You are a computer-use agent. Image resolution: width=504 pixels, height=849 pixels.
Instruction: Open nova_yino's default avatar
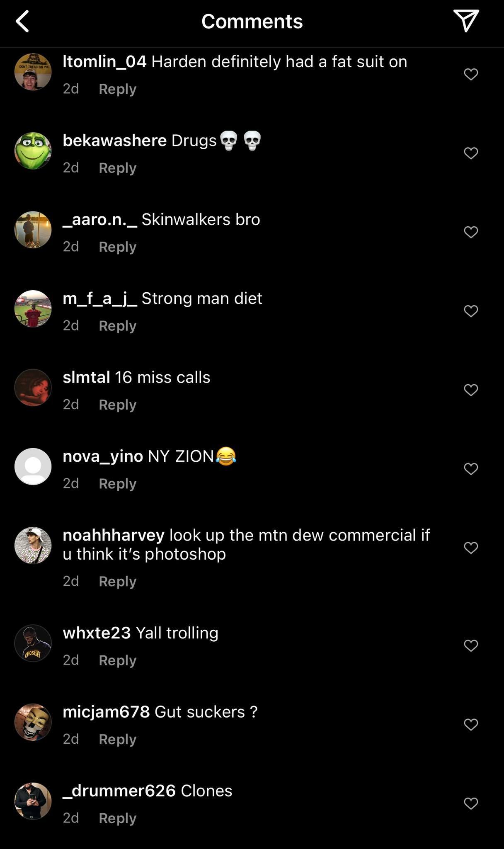coord(33,466)
